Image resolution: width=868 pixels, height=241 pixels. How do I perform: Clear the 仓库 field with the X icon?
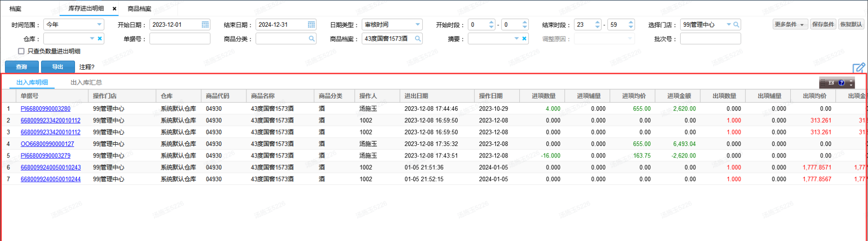pos(100,39)
